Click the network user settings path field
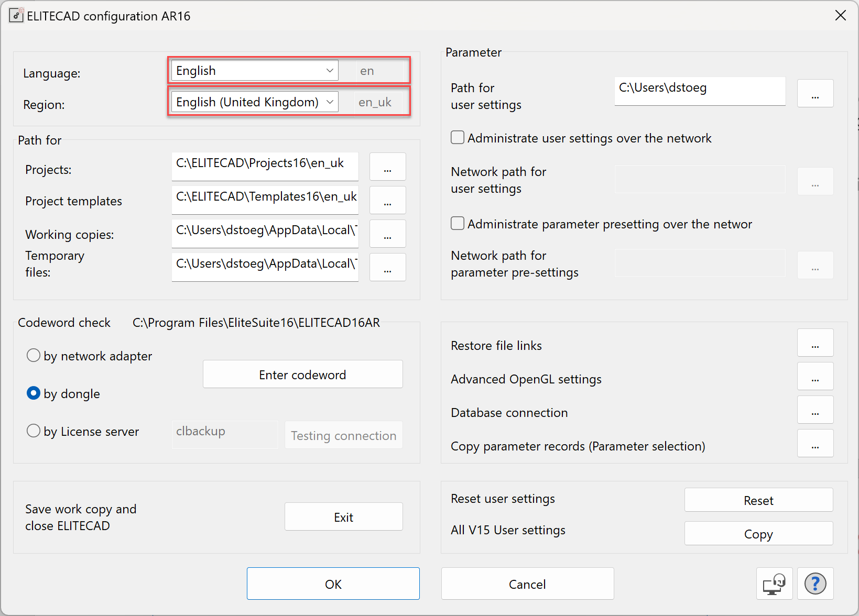 [x=700, y=179]
